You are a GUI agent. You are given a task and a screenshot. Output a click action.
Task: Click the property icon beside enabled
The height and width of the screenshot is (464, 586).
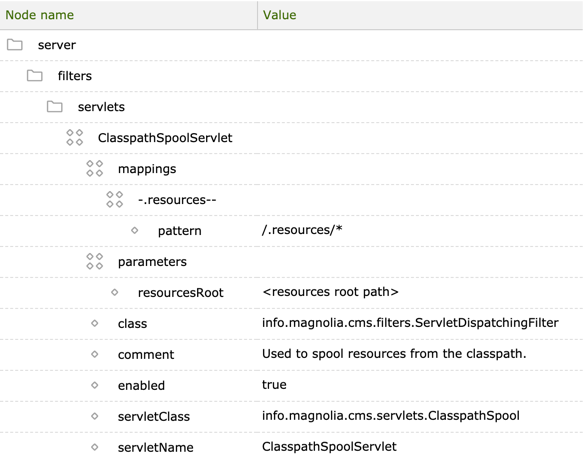coord(95,386)
